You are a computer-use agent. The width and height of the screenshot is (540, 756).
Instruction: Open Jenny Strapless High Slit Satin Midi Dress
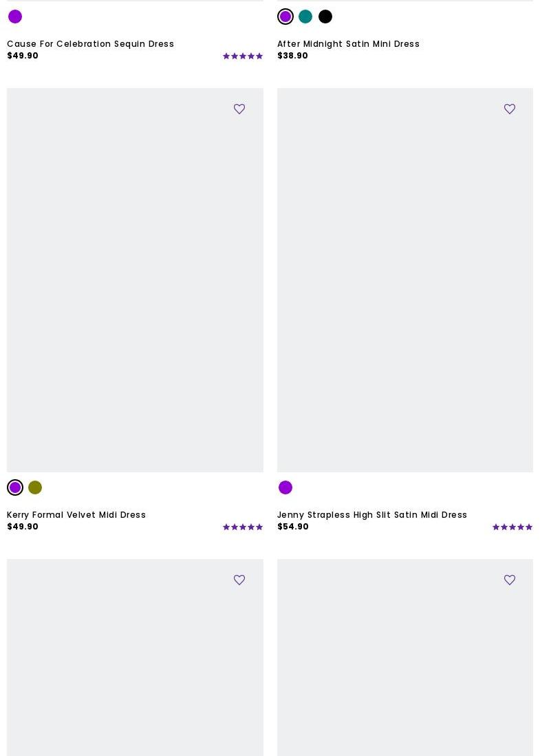372,515
